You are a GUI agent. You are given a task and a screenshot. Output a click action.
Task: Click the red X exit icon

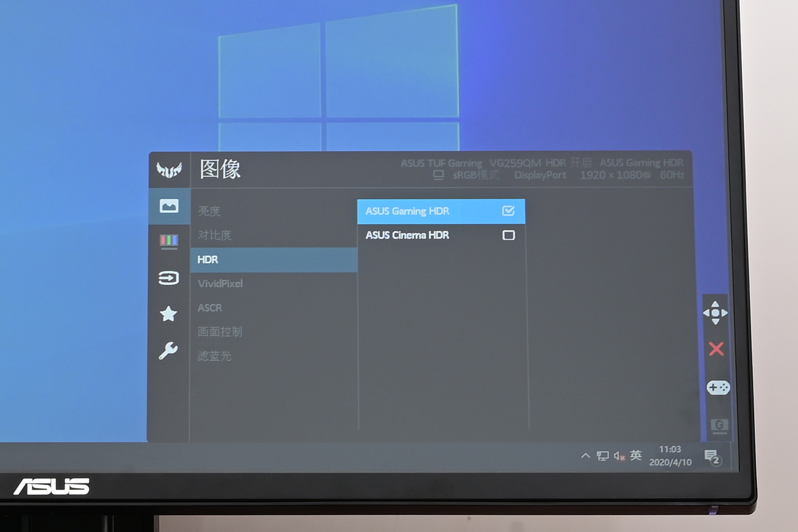click(716, 349)
